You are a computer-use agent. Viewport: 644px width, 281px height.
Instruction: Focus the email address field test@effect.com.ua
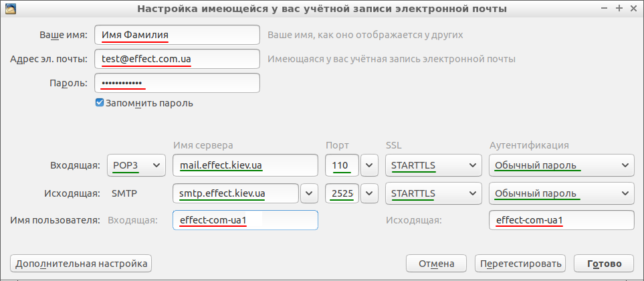pyautogui.click(x=177, y=59)
